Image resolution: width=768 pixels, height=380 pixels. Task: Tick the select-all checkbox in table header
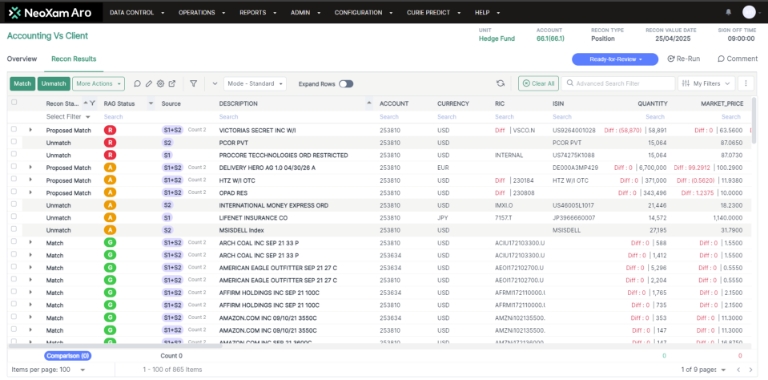click(14, 102)
